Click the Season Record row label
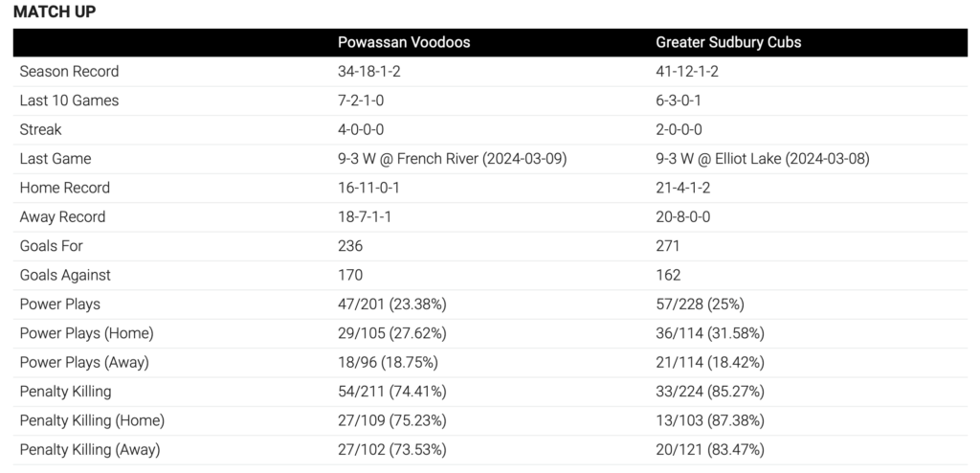 click(69, 71)
